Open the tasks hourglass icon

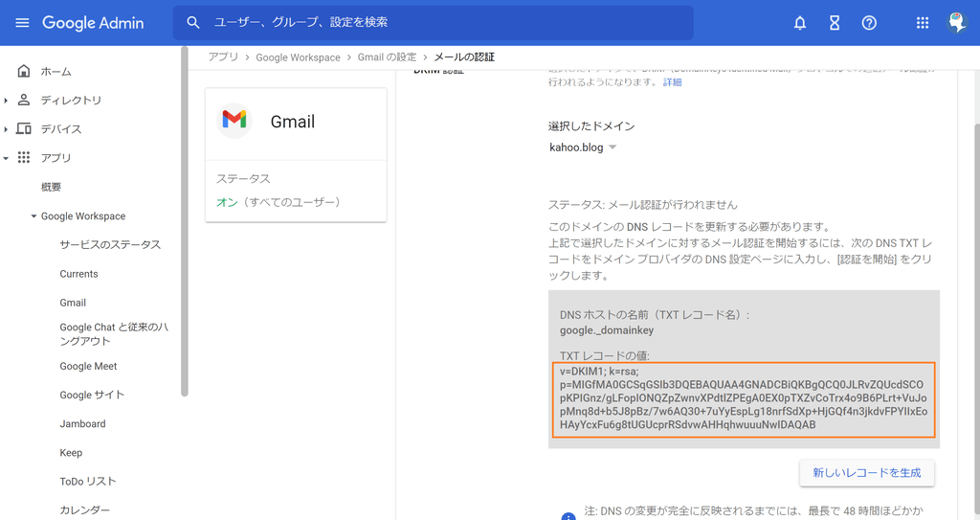coord(835,23)
